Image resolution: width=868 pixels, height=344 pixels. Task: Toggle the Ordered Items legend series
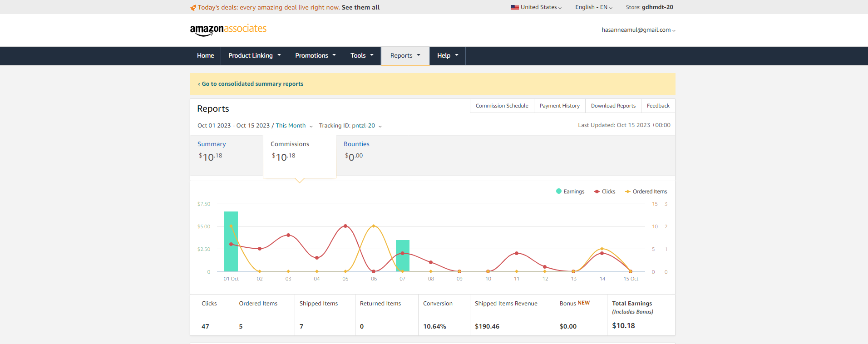tap(646, 192)
